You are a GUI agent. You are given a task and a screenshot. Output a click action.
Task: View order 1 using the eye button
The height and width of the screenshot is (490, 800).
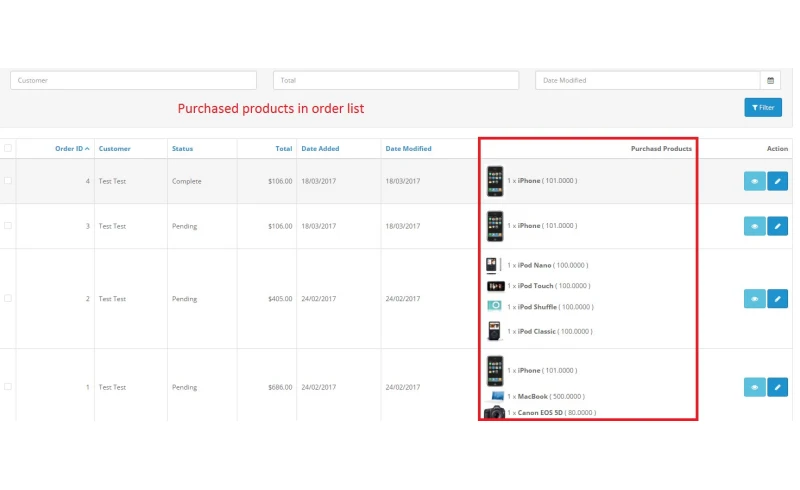pyautogui.click(x=754, y=387)
